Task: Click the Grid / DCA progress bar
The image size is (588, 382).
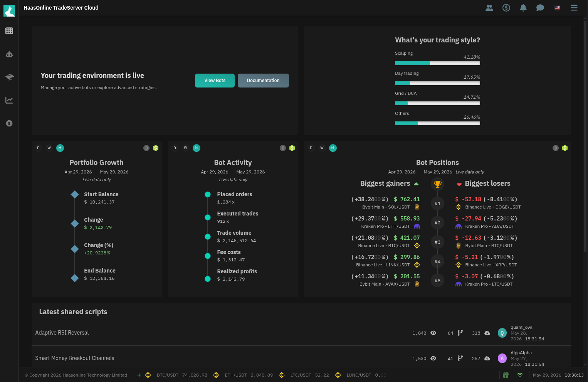Action: (x=437, y=103)
